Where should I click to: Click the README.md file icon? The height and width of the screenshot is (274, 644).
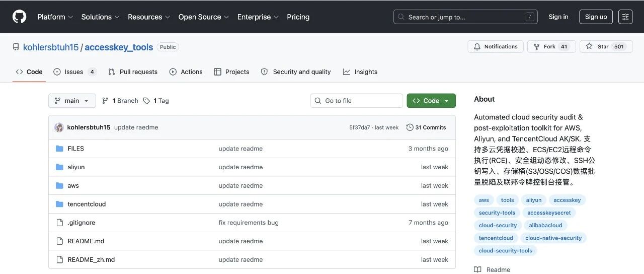point(59,241)
